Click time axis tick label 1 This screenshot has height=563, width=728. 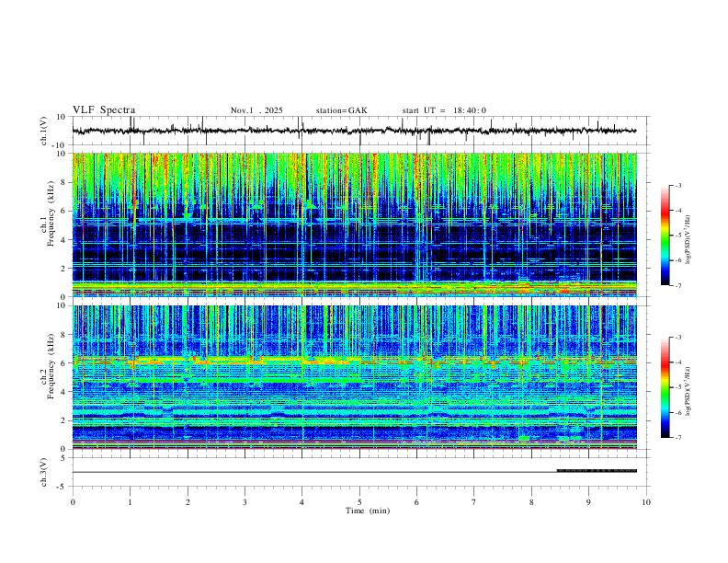(x=130, y=502)
